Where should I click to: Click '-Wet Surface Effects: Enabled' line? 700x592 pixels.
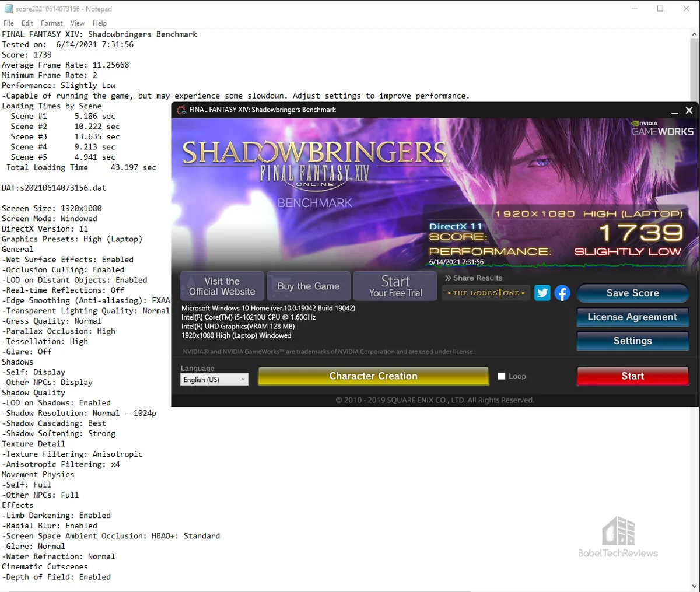[x=68, y=260]
